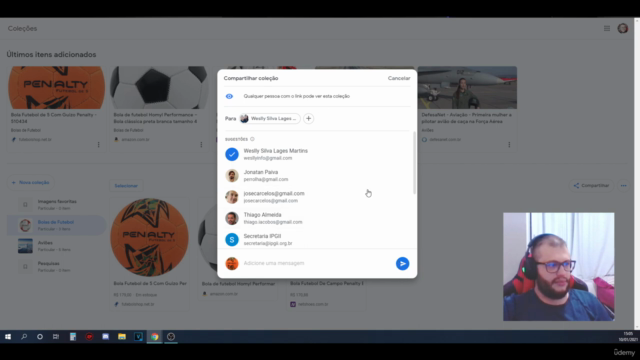
Task: Send the shared collection with the blue arrow button
Action: pyautogui.click(x=402, y=264)
